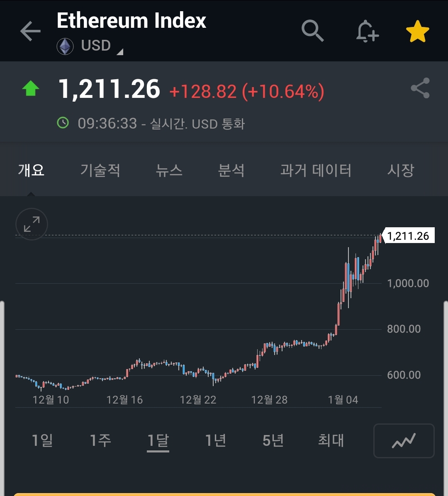448x496 pixels.
Task: Switch to the 기술적 tab
Action: (x=100, y=170)
